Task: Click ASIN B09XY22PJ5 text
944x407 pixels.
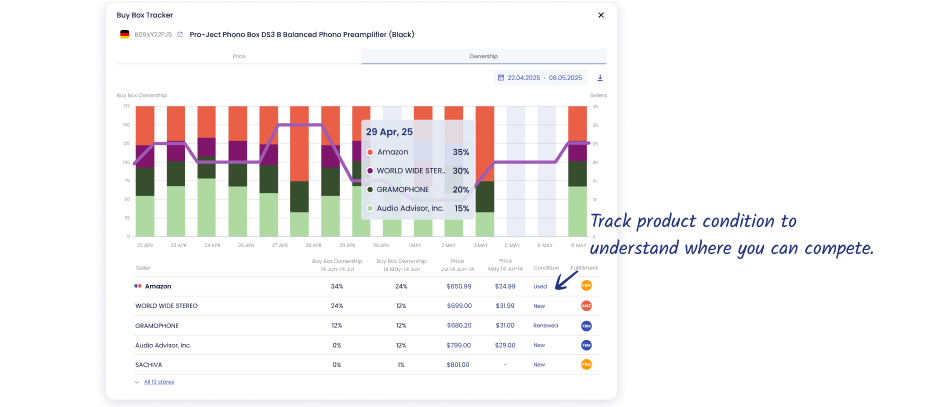Action: [x=153, y=35]
